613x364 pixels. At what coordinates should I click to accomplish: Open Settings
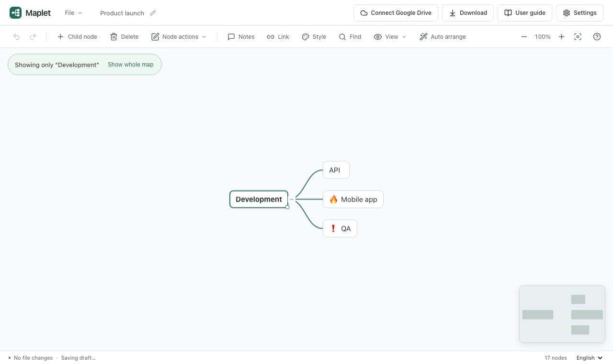(579, 13)
